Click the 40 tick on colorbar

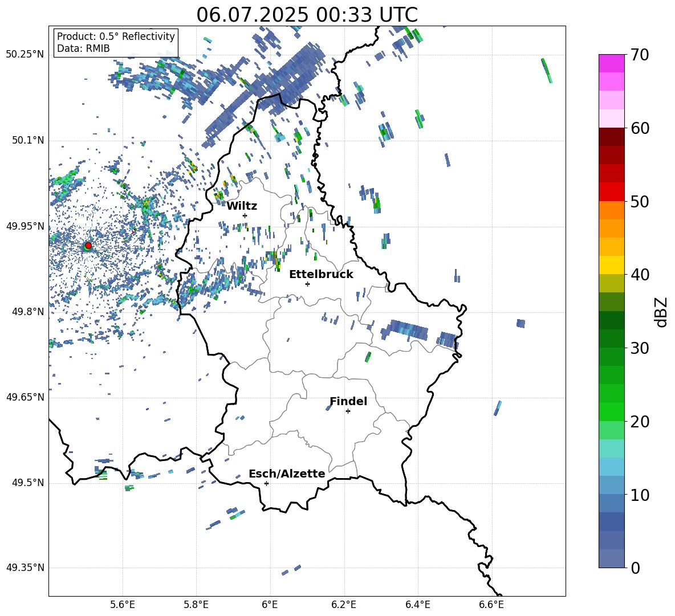(640, 275)
